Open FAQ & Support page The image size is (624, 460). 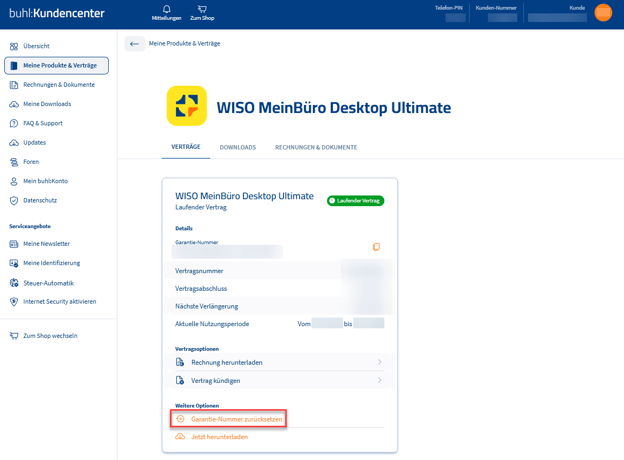click(42, 123)
